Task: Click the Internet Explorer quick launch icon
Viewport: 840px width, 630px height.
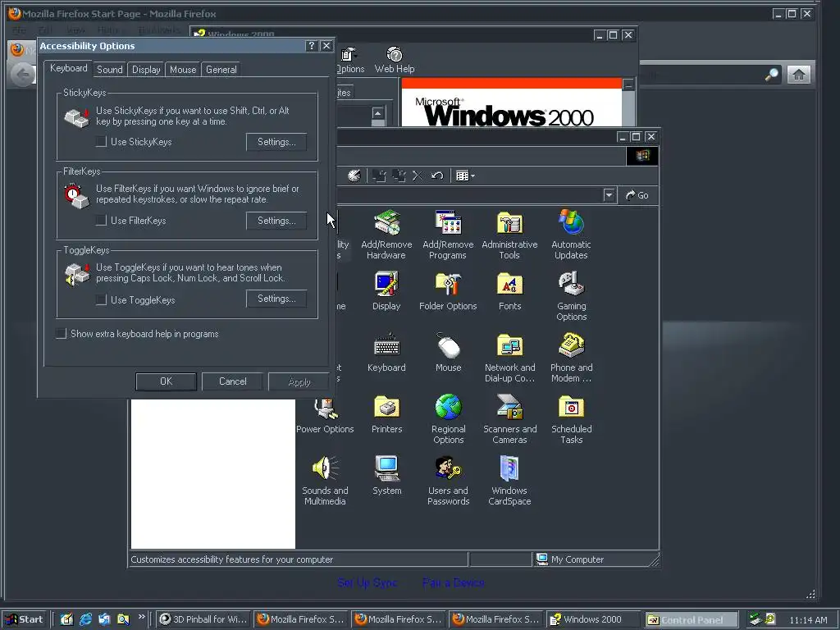Action: coord(85,619)
